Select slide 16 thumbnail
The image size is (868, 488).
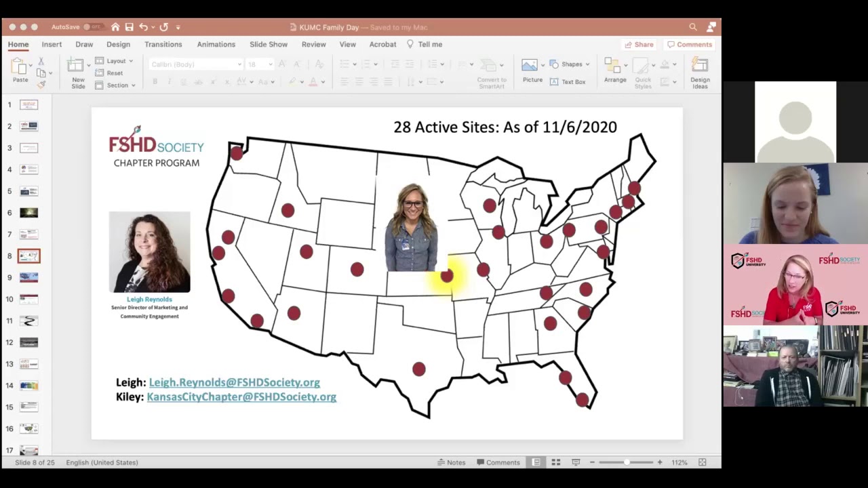(x=29, y=428)
